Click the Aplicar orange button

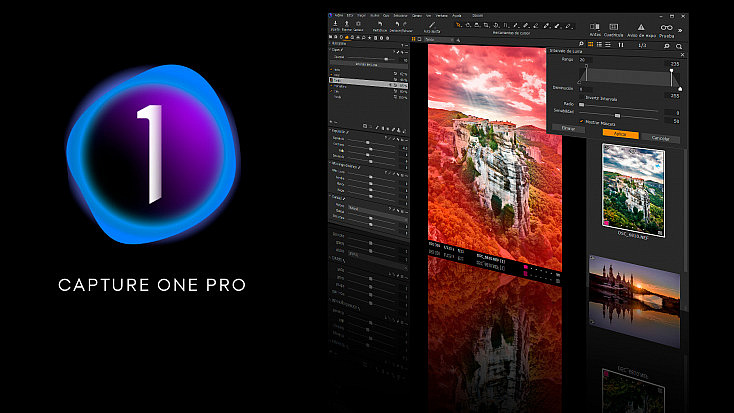pos(620,134)
